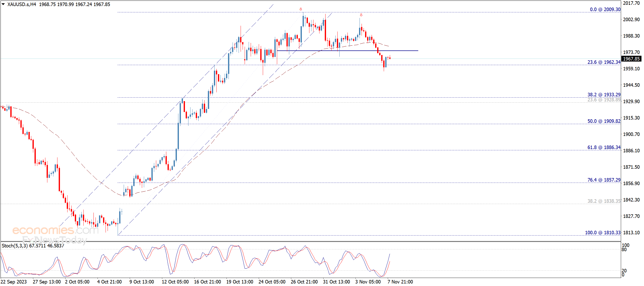
Task: Click the 22 Sep 2023 date label
Action: point(14,282)
